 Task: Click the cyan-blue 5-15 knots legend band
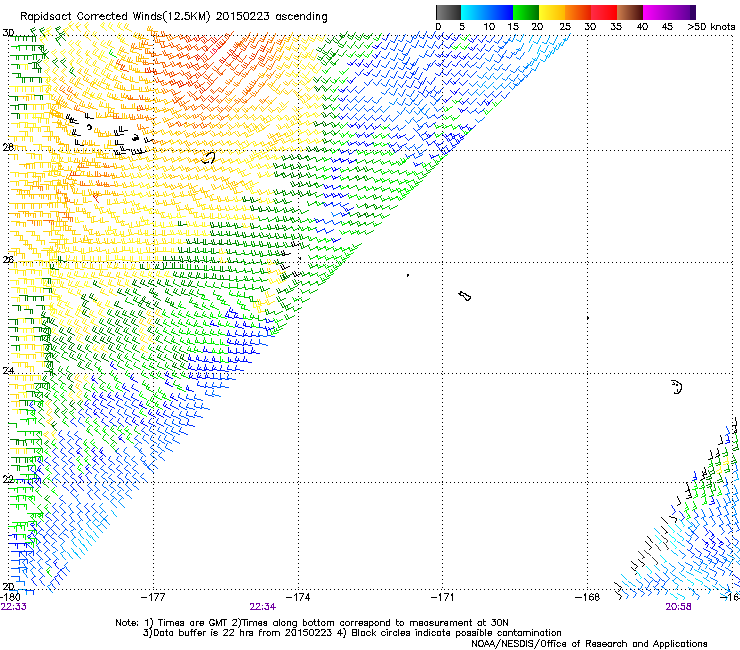(487, 12)
